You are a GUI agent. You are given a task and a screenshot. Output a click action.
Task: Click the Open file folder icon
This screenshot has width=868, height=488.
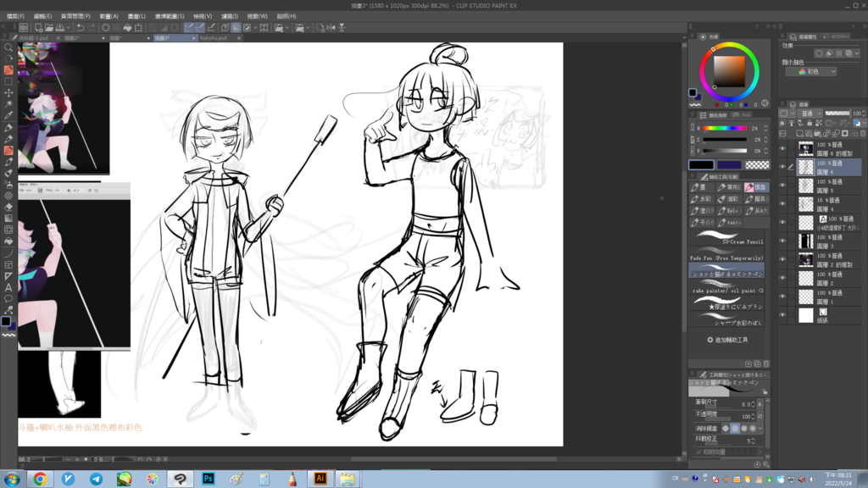point(48,27)
